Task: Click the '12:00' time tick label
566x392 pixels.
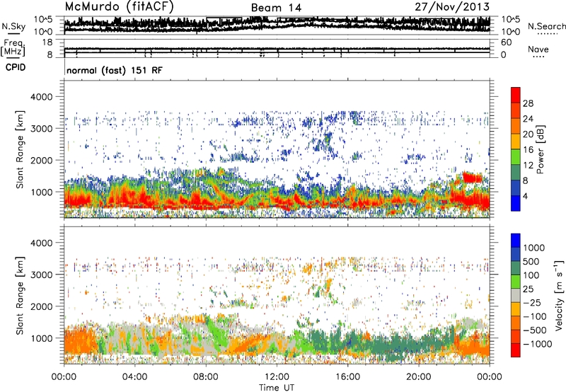Action: point(277,377)
